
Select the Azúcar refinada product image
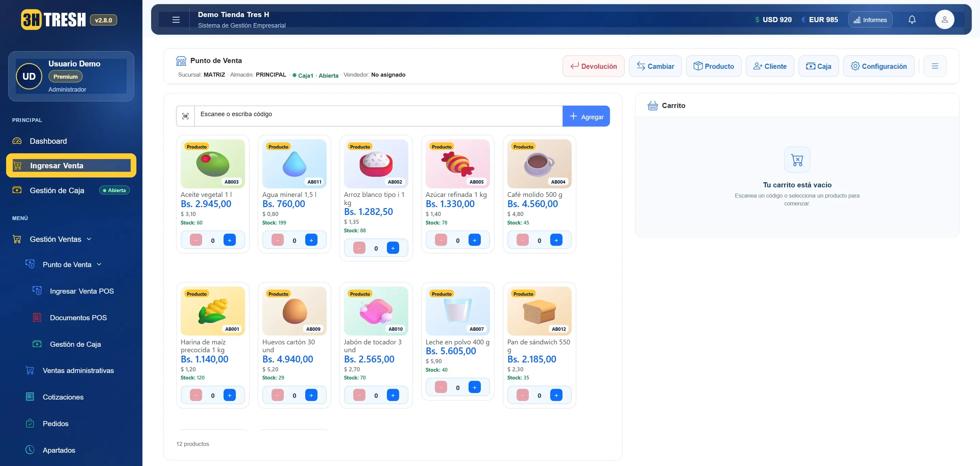coord(458,164)
